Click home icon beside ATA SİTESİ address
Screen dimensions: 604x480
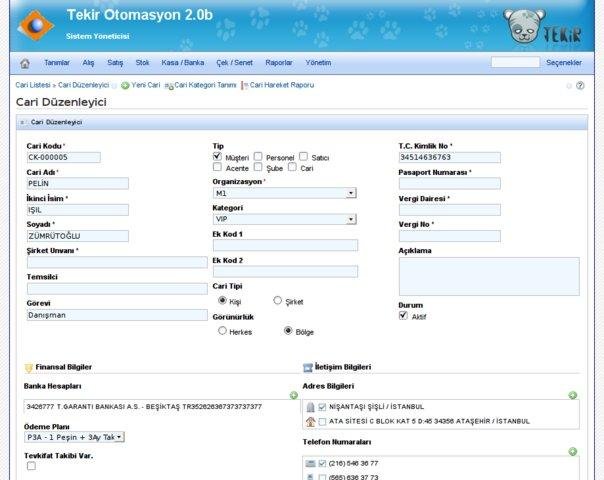coord(310,421)
